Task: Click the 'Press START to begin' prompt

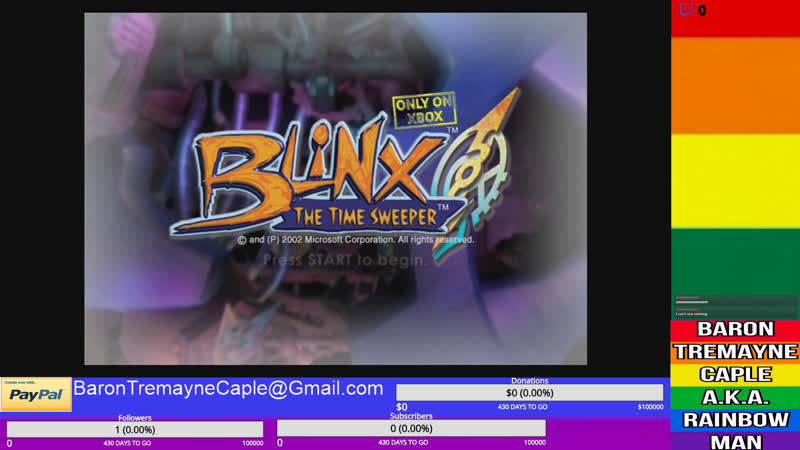Action: 345,260
